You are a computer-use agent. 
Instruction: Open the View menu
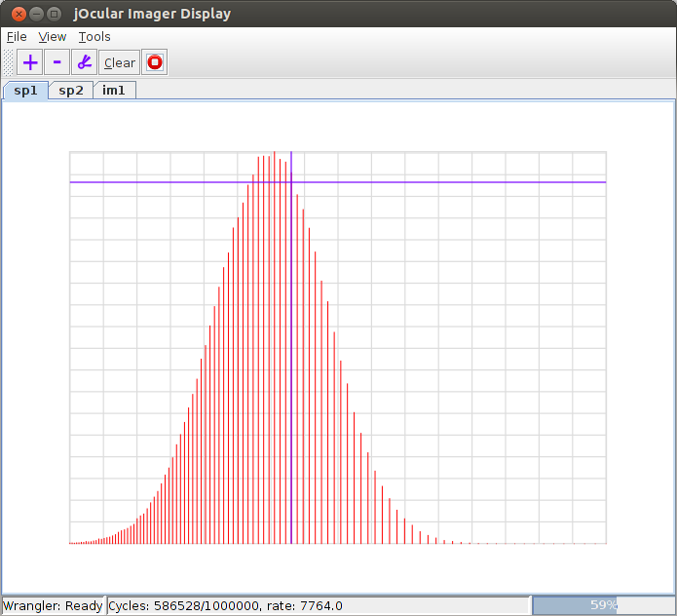coord(53,36)
